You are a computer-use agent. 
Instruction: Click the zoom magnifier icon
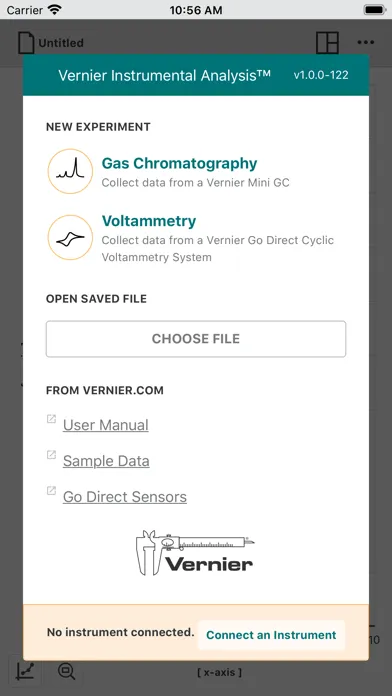67,671
